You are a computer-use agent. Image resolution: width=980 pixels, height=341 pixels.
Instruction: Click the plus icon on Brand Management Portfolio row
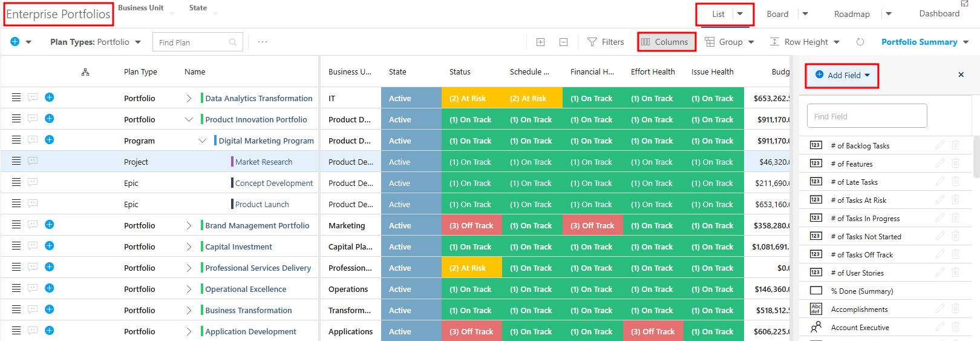tap(50, 225)
